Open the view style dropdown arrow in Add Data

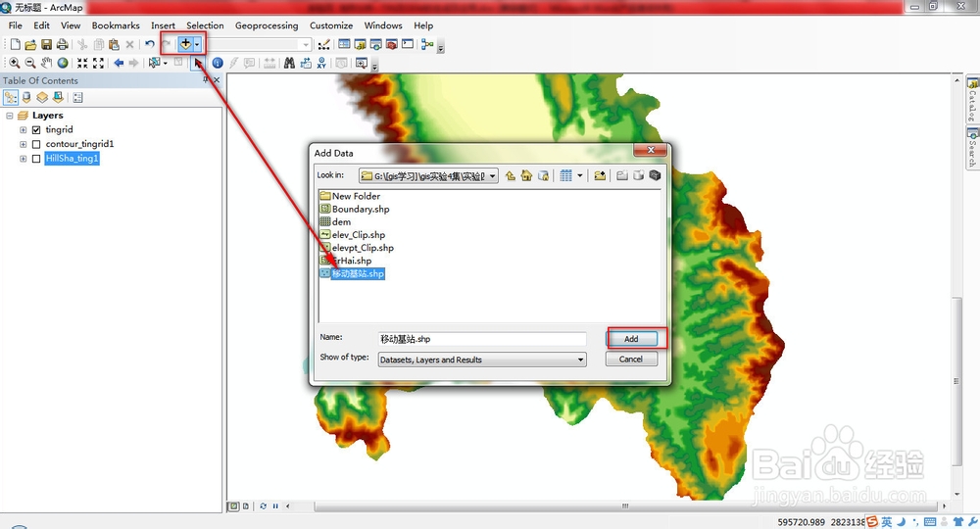(579, 175)
